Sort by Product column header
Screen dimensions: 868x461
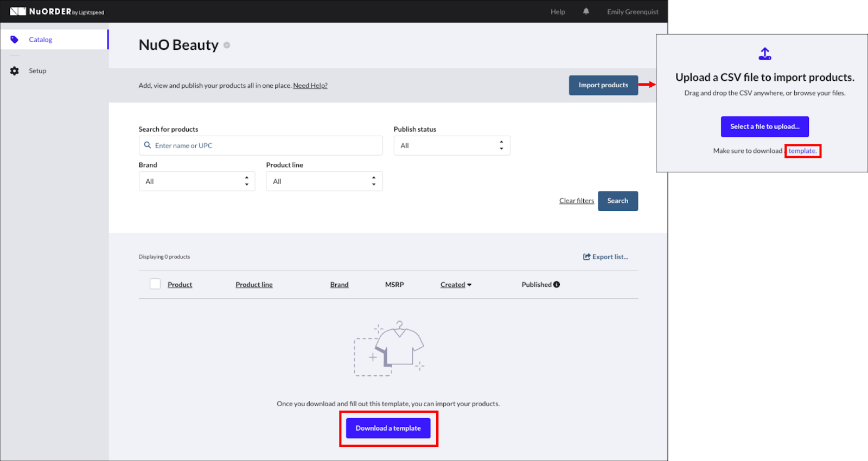[180, 285]
